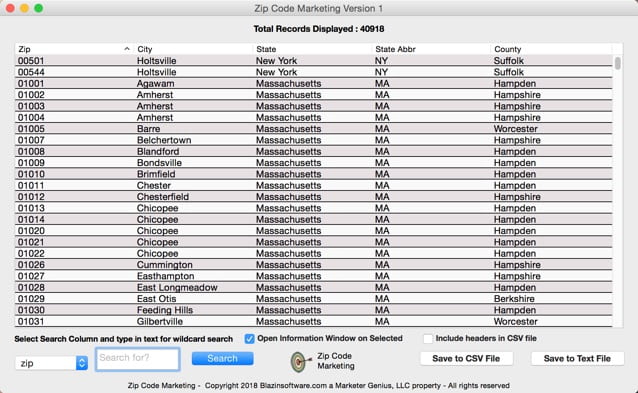Select row with zip 01003
The width and height of the screenshot is (638, 393).
[x=313, y=106]
